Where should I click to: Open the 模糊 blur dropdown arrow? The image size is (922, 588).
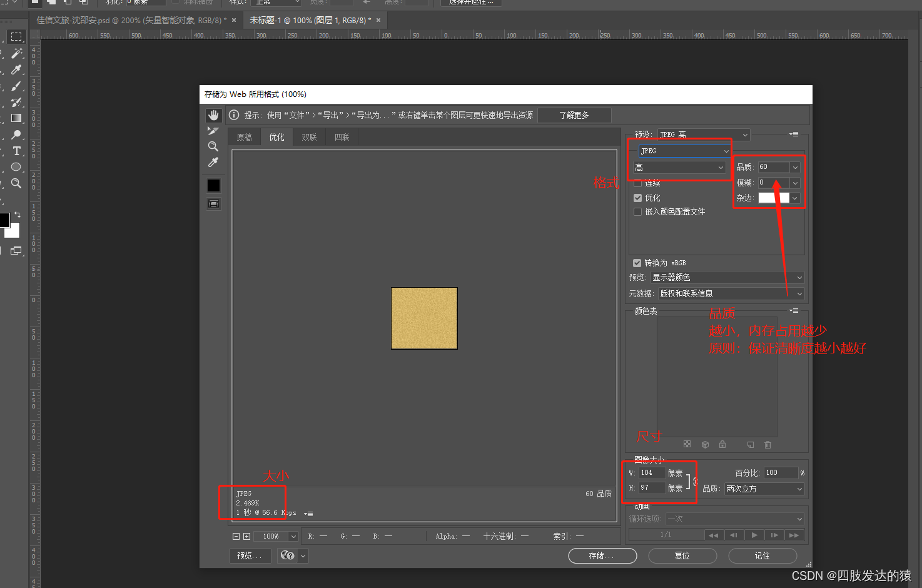pyautogui.click(x=794, y=183)
